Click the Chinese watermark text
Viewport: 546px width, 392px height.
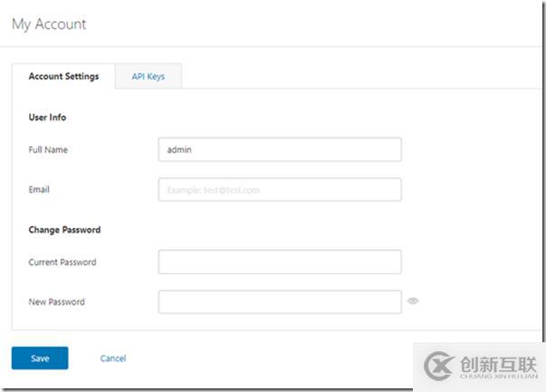pyautogui.click(x=501, y=362)
